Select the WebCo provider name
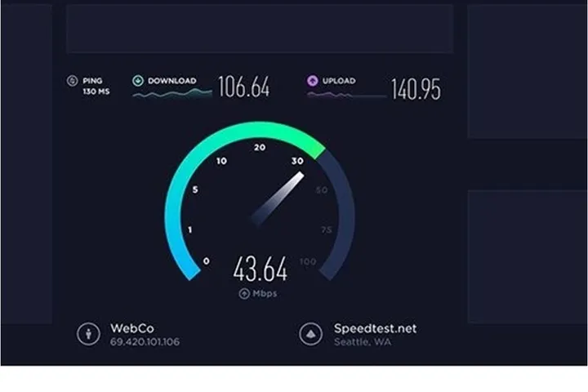Viewport: 588px width, 392px height. [x=132, y=328]
